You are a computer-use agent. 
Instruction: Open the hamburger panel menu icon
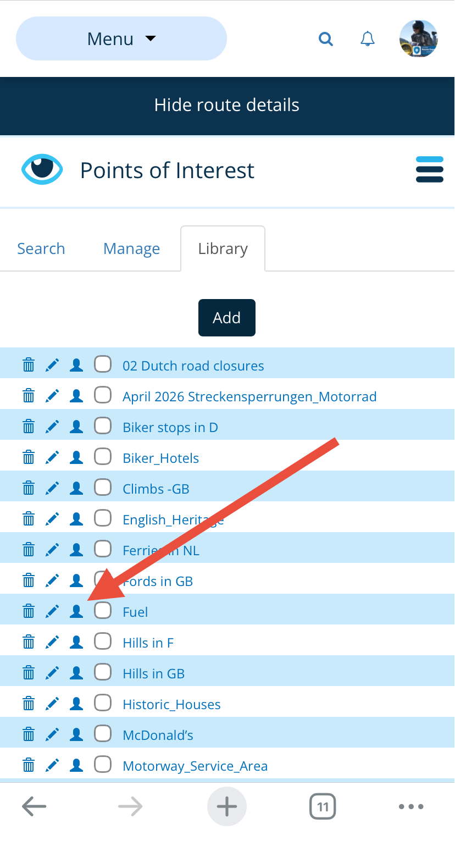tap(429, 170)
